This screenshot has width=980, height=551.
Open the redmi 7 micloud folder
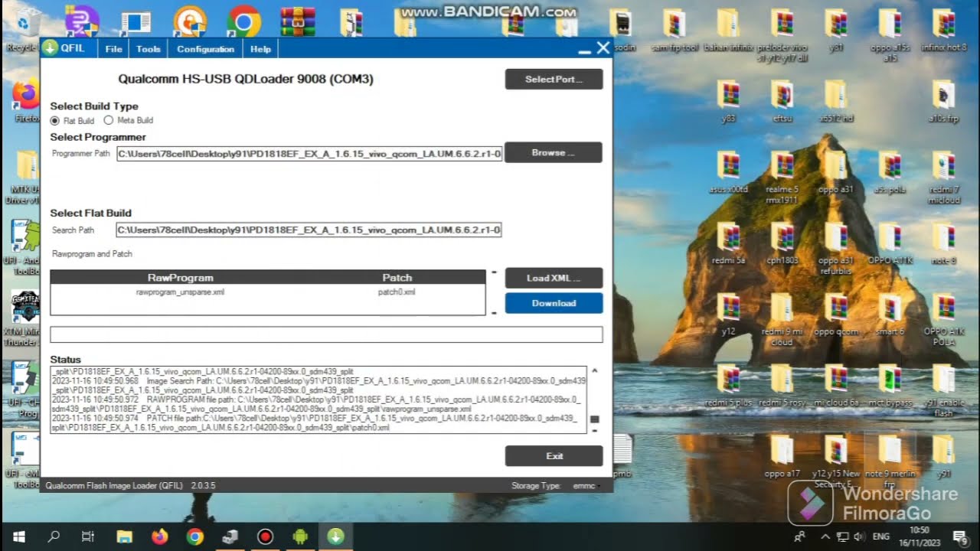[x=943, y=178]
